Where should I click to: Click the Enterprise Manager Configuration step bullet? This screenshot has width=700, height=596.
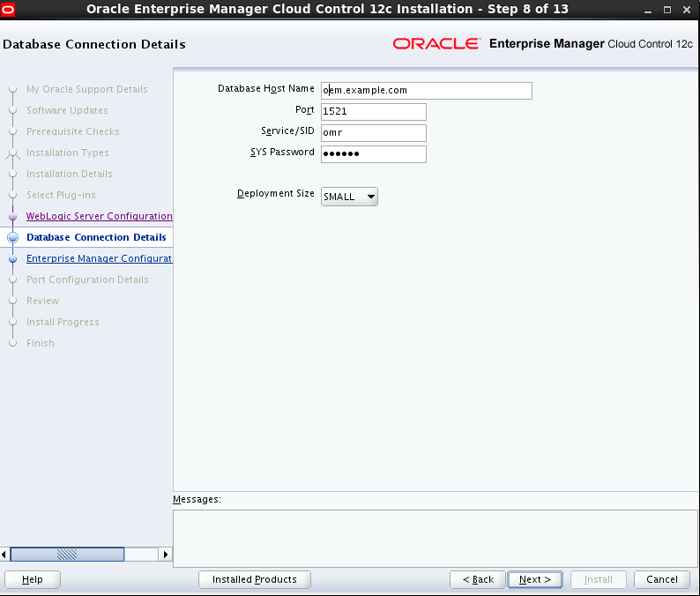tap(13, 259)
